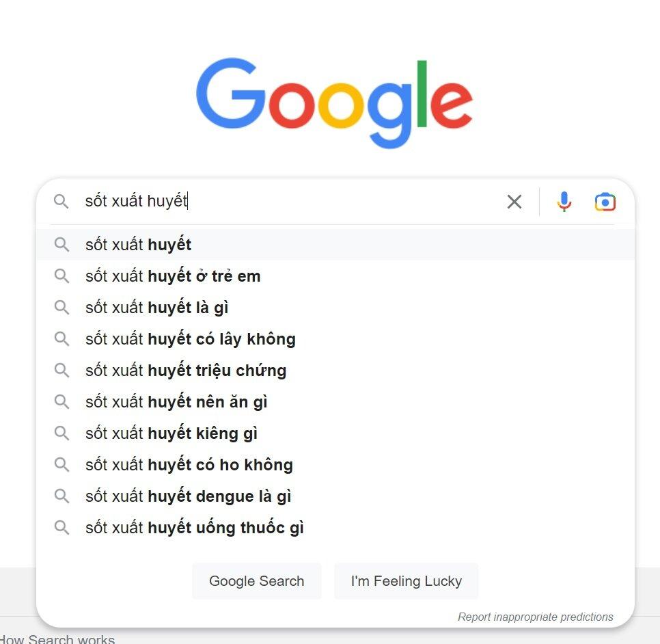Click the clear search X icon
The height and width of the screenshot is (644, 660).
pos(514,202)
